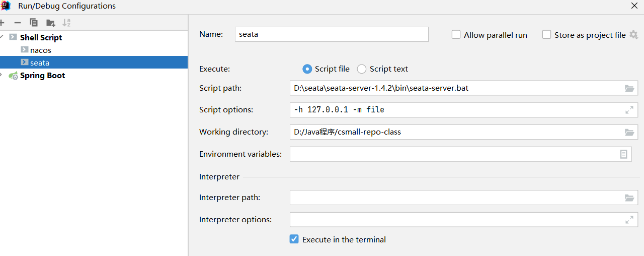The image size is (644, 256).
Task: Click into the Name field containing seata
Action: click(332, 34)
